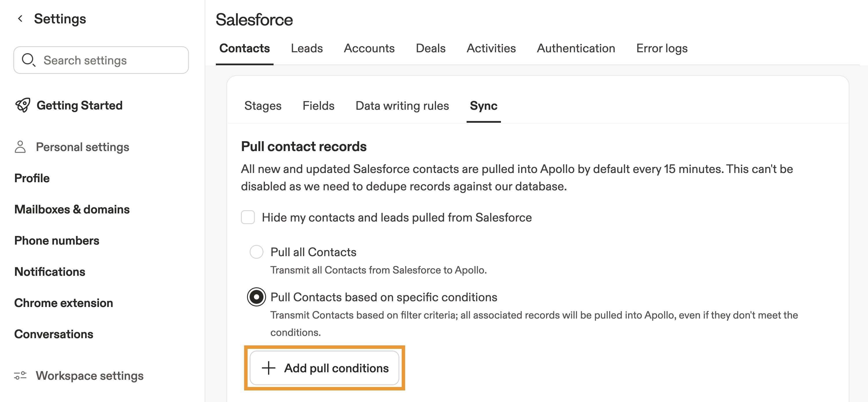
Task: Click the Getting Started rocket icon
Action: (23, 105)
